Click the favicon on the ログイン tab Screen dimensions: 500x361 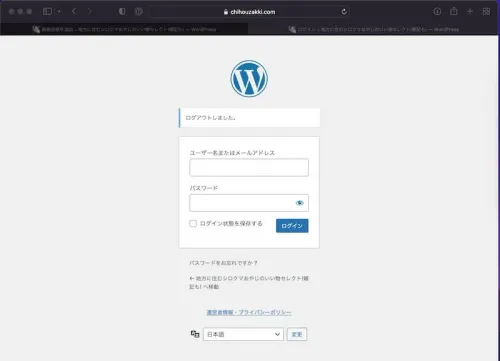[292, 29]
